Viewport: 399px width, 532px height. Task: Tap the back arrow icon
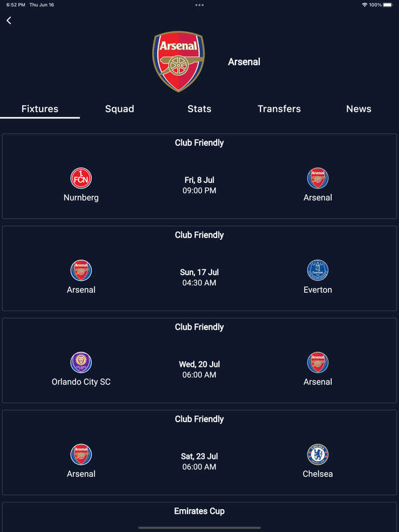pos(9,21)
